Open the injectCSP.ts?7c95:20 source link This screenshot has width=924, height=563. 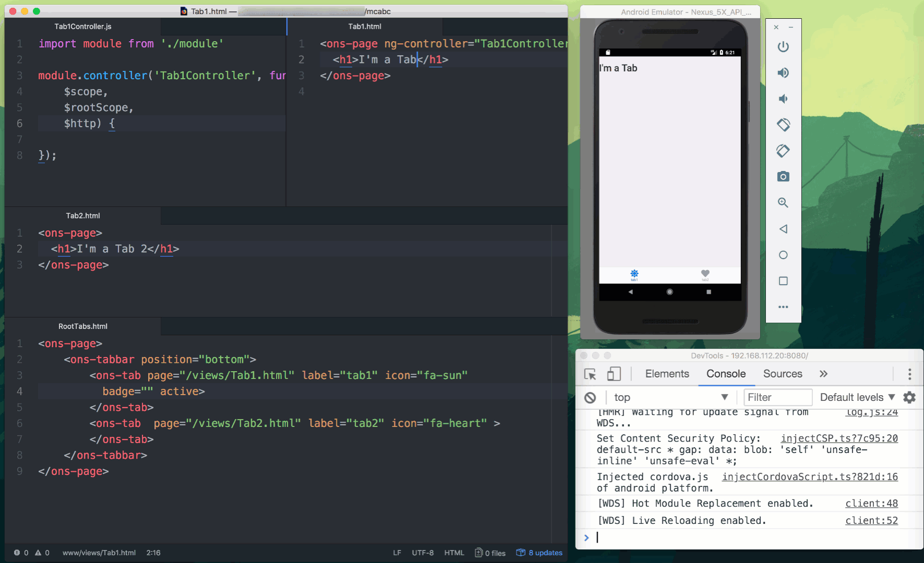[x=839, y=438]
